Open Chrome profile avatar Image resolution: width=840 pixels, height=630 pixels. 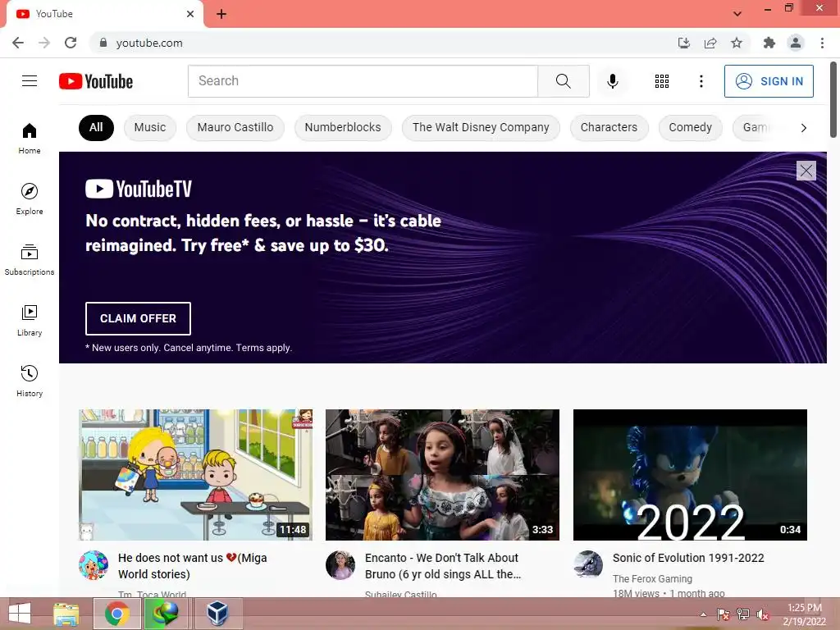[x=796, y=43]
